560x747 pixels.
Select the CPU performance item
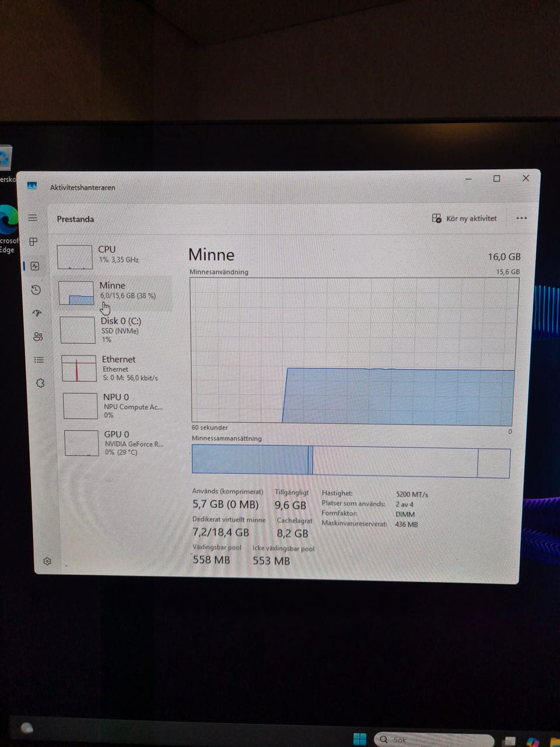tap(112, 256)
